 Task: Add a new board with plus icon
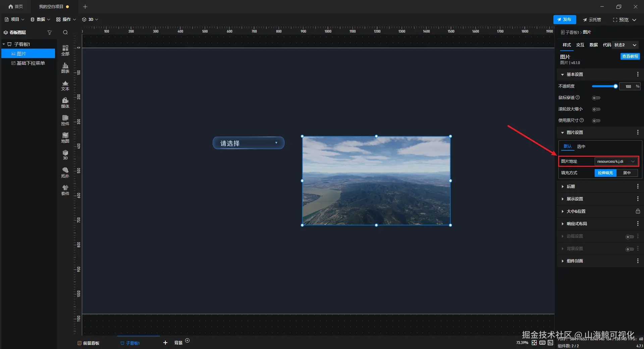[x=165, y=343]
